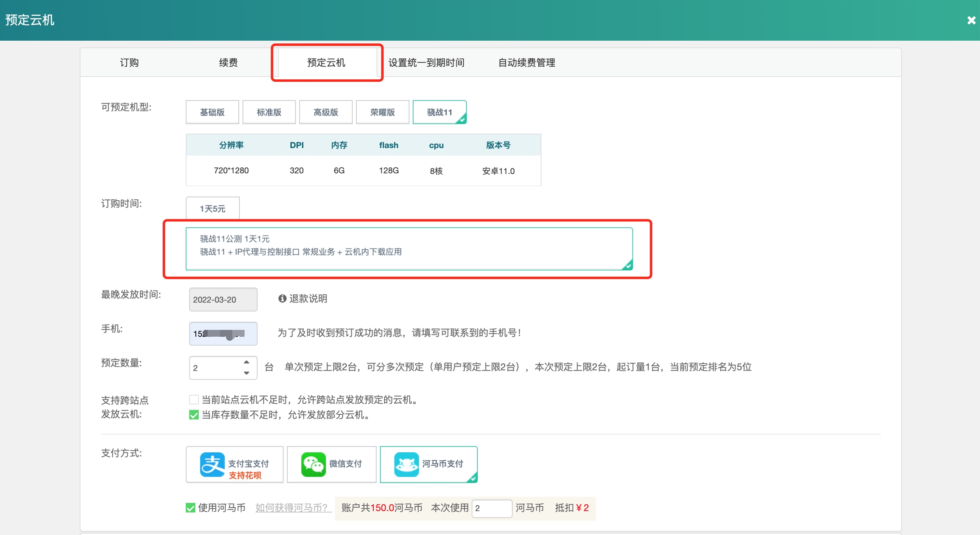The width and height of the screenshot is (980, 535).
Task: Uncheck the partial machine release option
Action: coord(194,415)
